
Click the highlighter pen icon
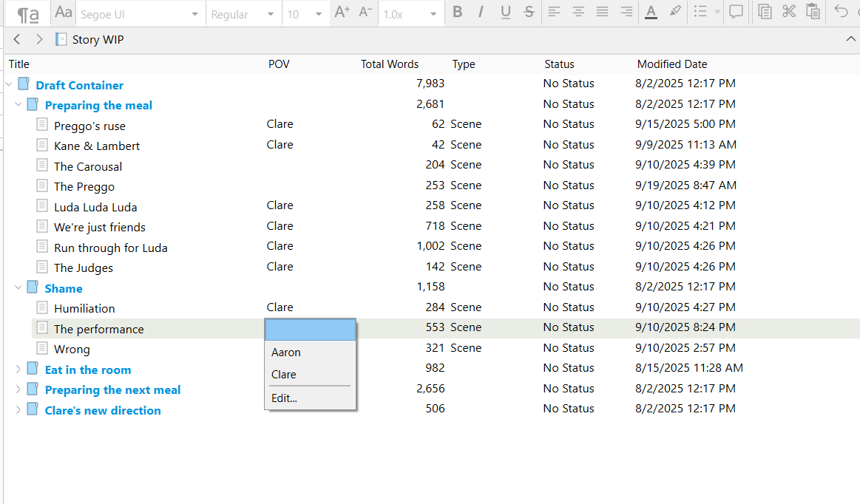pos(674,12)
